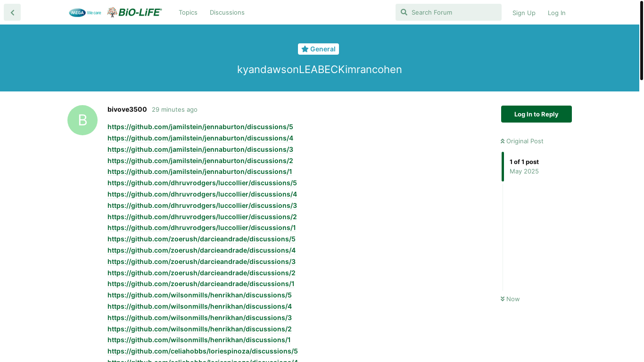Click the back arrow button

point(12,12)
